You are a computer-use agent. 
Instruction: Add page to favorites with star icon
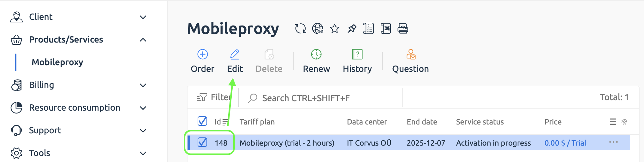click(x=335, y=29)
